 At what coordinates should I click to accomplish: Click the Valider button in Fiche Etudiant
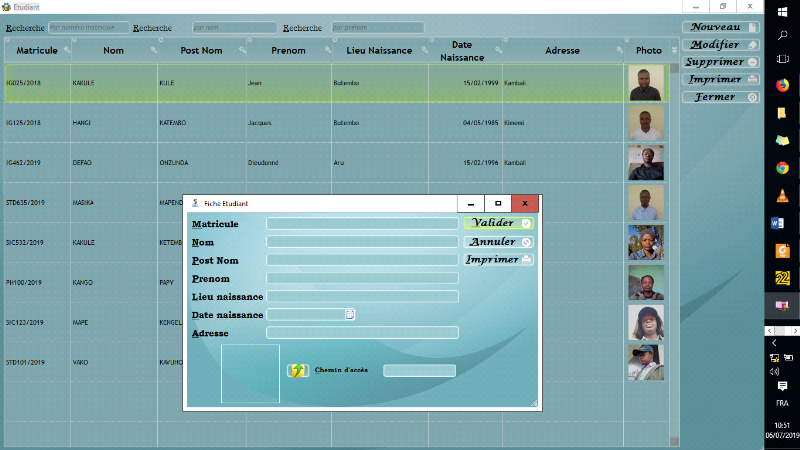(x=499, y=223)
